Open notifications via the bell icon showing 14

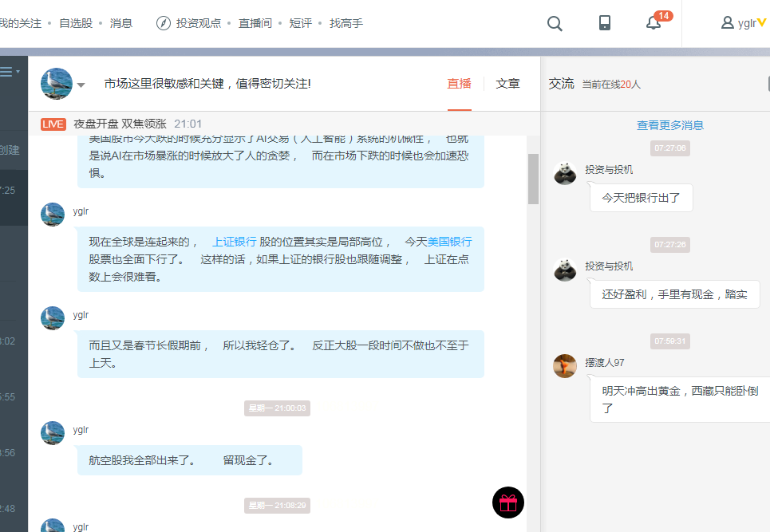(652, 25)
